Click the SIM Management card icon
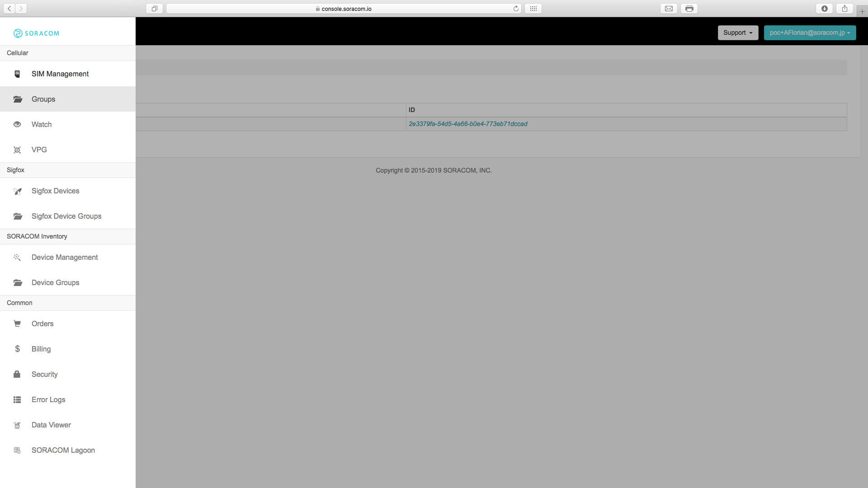 click(x=17, y=74)
